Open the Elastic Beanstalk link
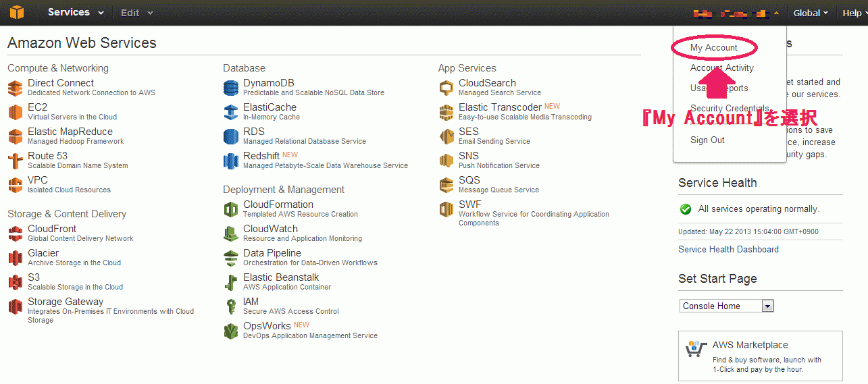868x384 pixels. (x=281, y=277)
